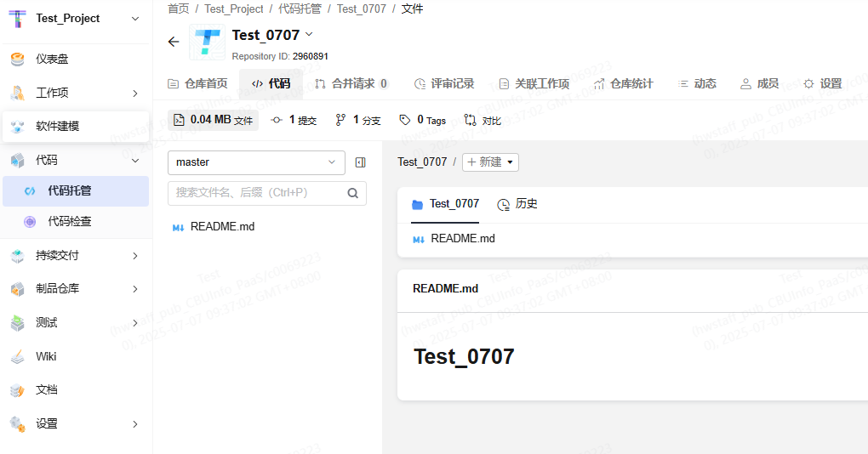This screenshot has width=868, height=454.
Task: Collapse the 代码 section chevron
Action: tap(135, 161)
